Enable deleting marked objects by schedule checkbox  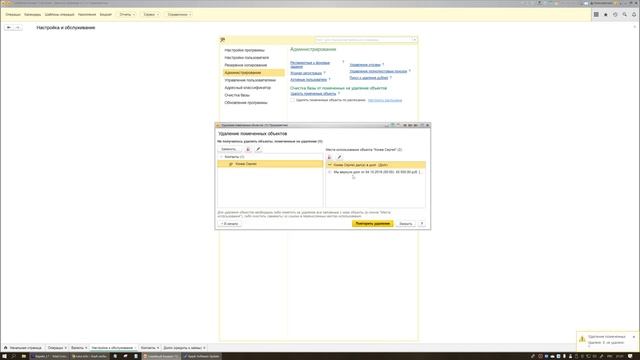292,100
